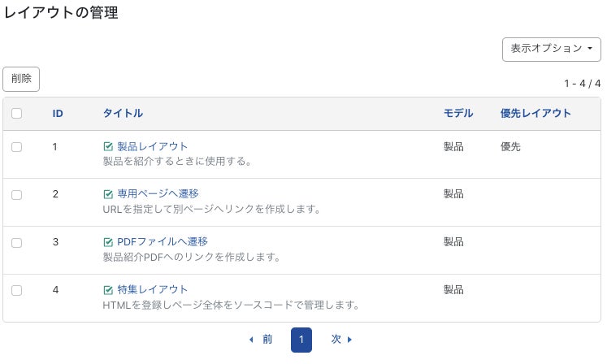
Task: Open the 表示オプション dropdown
Action: click(x=552, y=49)
